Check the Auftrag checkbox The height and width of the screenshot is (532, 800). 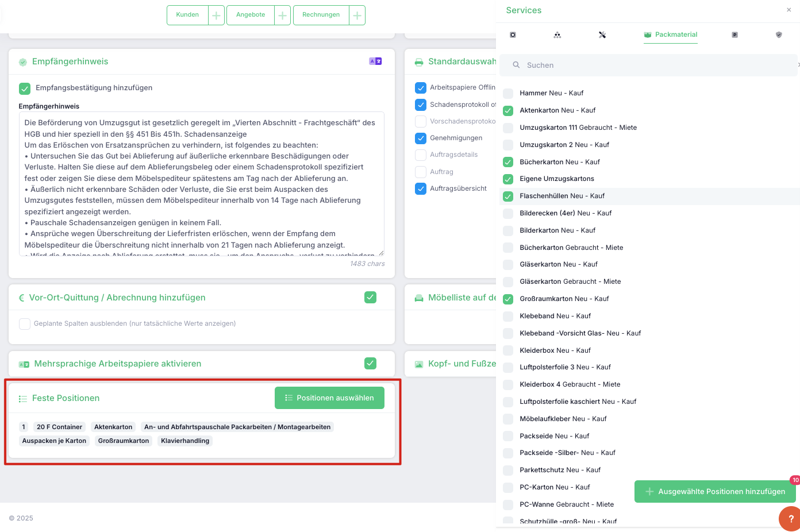[421, 172]
